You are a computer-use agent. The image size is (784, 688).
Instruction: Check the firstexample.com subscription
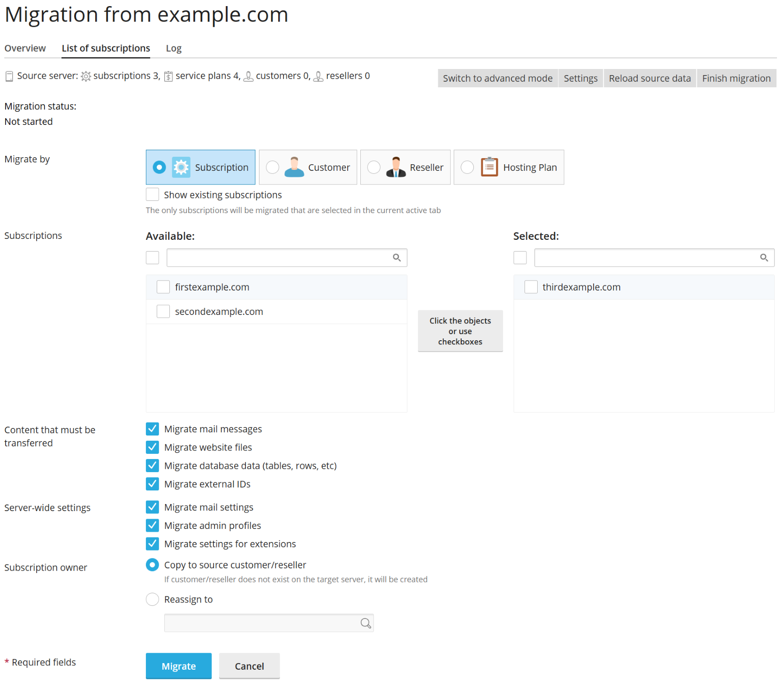point(163,287)
